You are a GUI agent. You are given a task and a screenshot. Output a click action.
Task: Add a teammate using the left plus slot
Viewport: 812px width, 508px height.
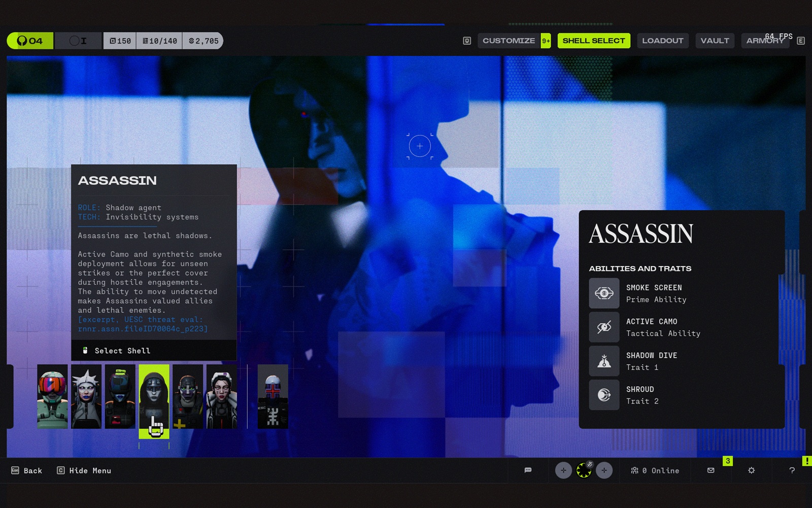[563, 470]
